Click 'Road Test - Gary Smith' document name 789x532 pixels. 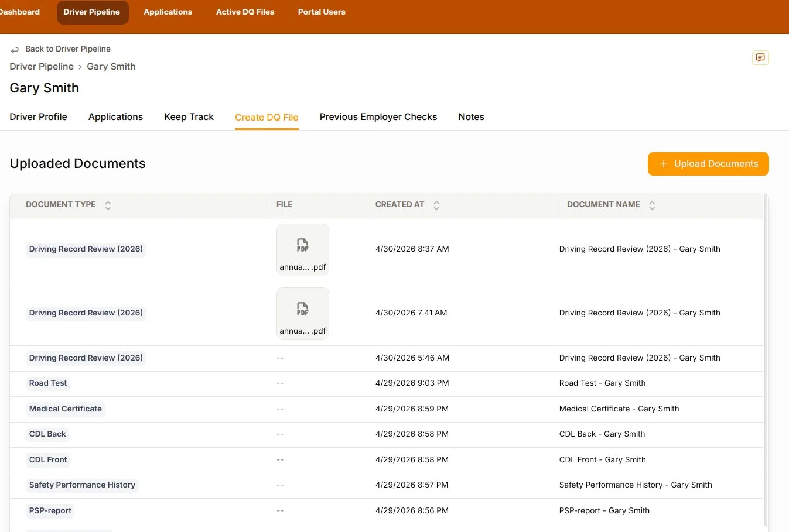click(x=602, y=383)
